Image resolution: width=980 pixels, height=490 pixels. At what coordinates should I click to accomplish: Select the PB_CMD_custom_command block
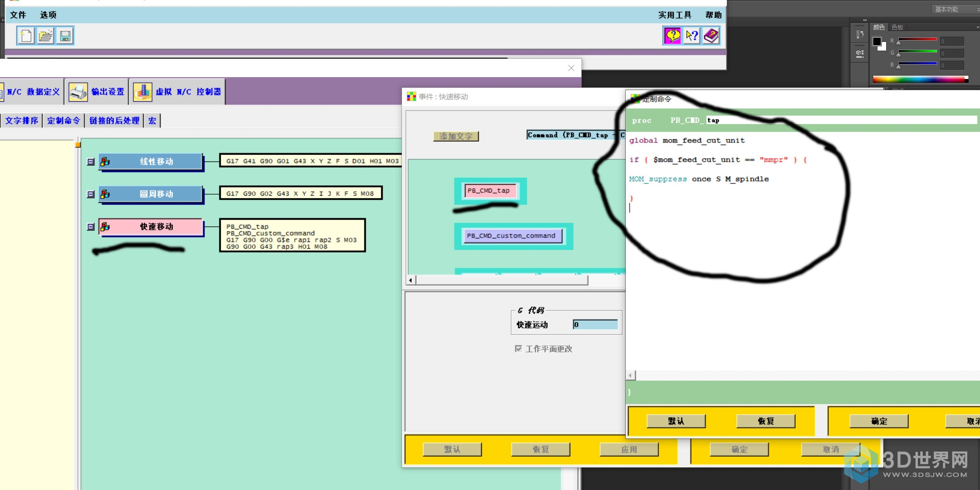(x=512, y=236)
